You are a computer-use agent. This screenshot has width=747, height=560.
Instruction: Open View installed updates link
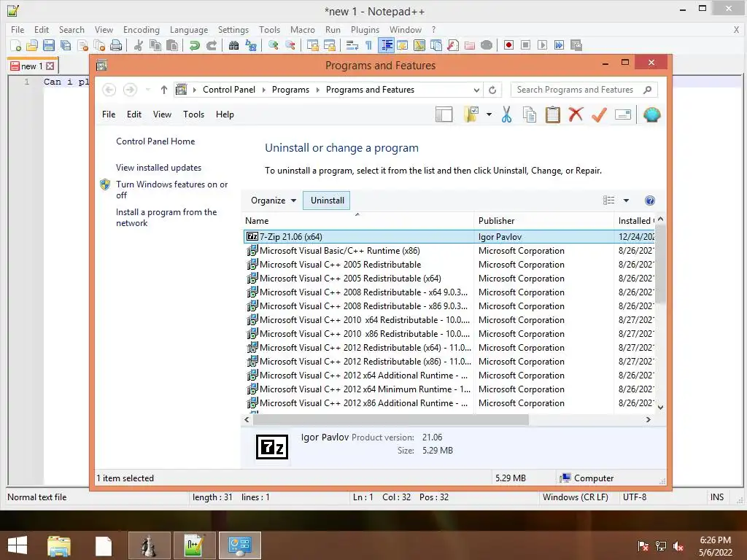[x=158, y=168]
